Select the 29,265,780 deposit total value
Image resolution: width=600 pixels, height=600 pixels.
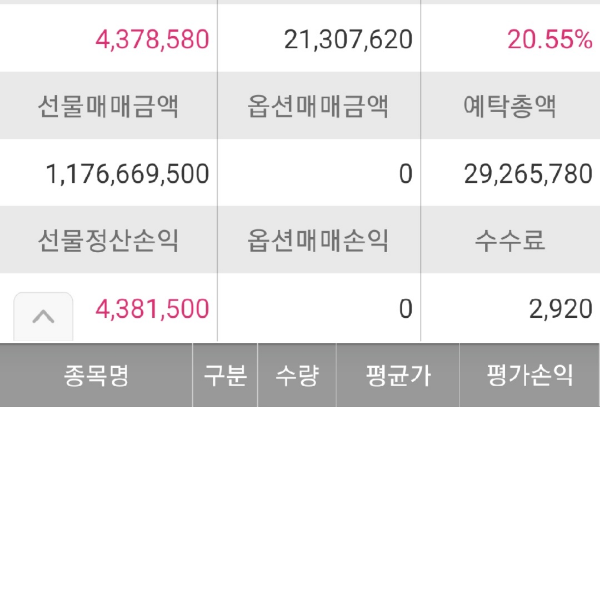click(528, 174)
